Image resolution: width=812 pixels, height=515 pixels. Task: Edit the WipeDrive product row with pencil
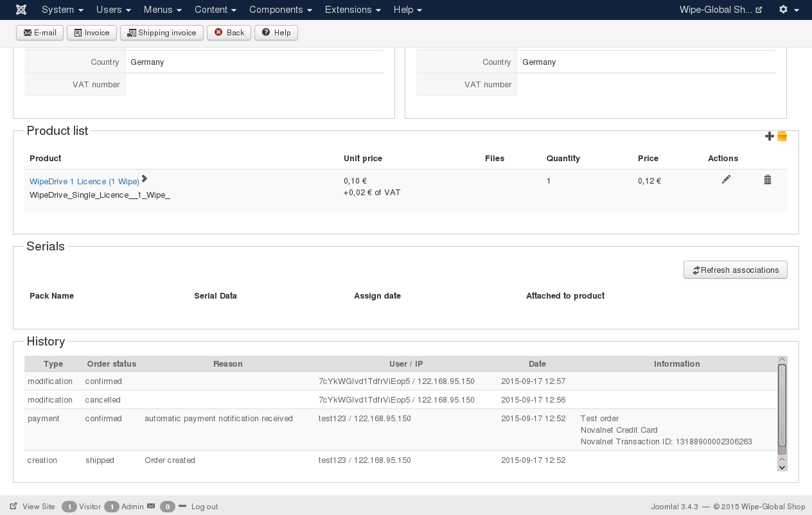tap(726, 180)
